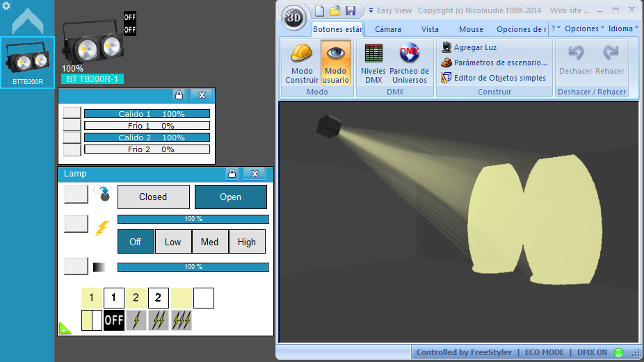Select the white swatch labeled 2
The height and width of the screenshot is (362, 644).
tap(158, 298)
